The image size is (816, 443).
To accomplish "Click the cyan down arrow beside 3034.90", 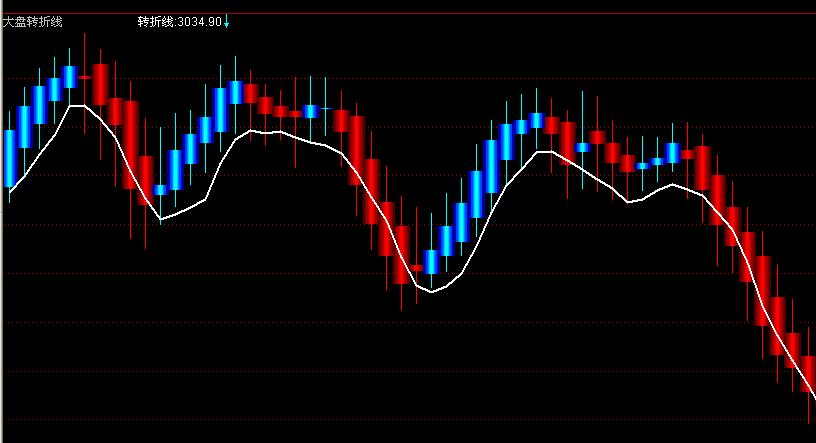I will pos(226,22).
